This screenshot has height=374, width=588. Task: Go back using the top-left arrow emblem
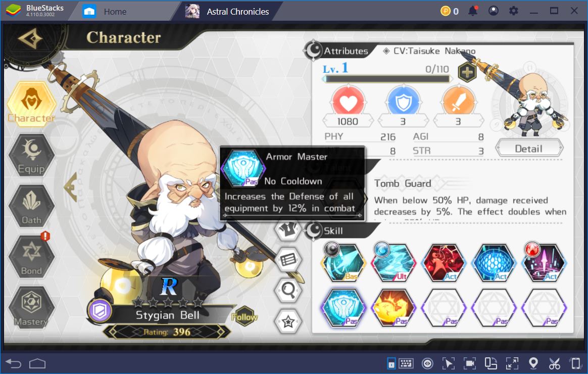pyautogui.click(x=30, y=38)
